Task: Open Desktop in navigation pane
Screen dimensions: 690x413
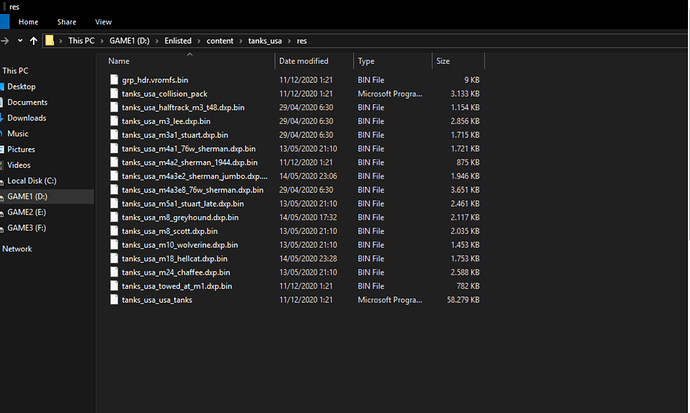Action: coord(21,87)
